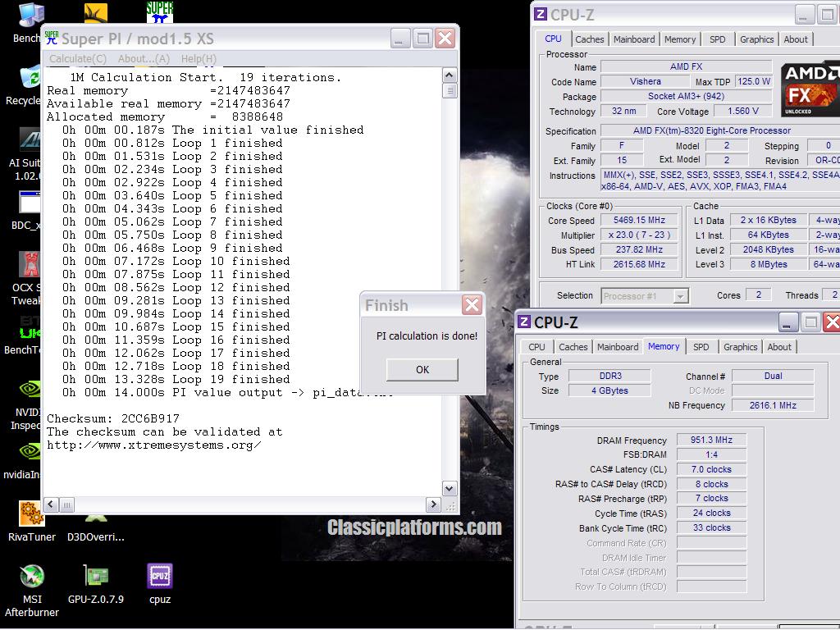Click the HT Link value 2615.68 MHz
The height and width of the screenshot is (630, 840).
point(639,264)
